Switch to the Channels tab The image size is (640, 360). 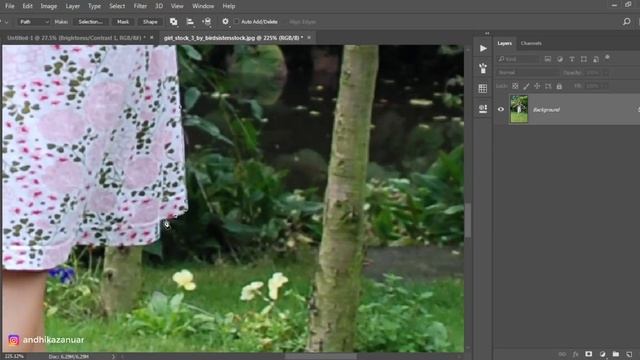[531, 43]
